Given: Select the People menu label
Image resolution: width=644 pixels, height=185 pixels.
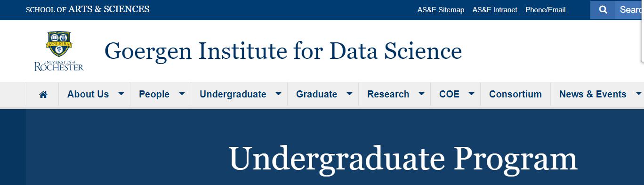Looking at the screenshot, I should pos(154,94).
